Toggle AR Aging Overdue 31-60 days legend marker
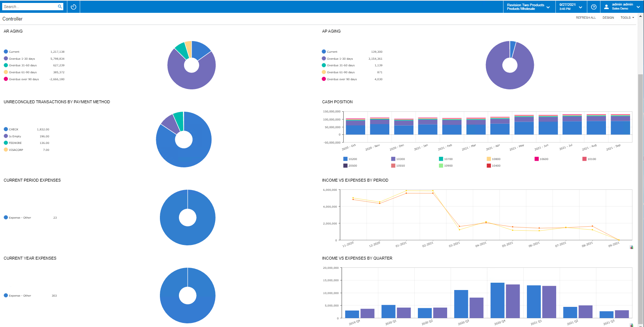This screenshot has height=327, width=644. tap(6, 65)
